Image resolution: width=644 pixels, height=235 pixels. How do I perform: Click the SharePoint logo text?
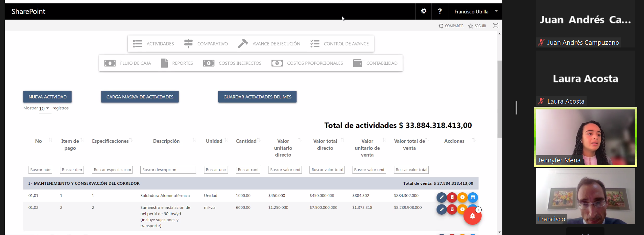(29, 11)
